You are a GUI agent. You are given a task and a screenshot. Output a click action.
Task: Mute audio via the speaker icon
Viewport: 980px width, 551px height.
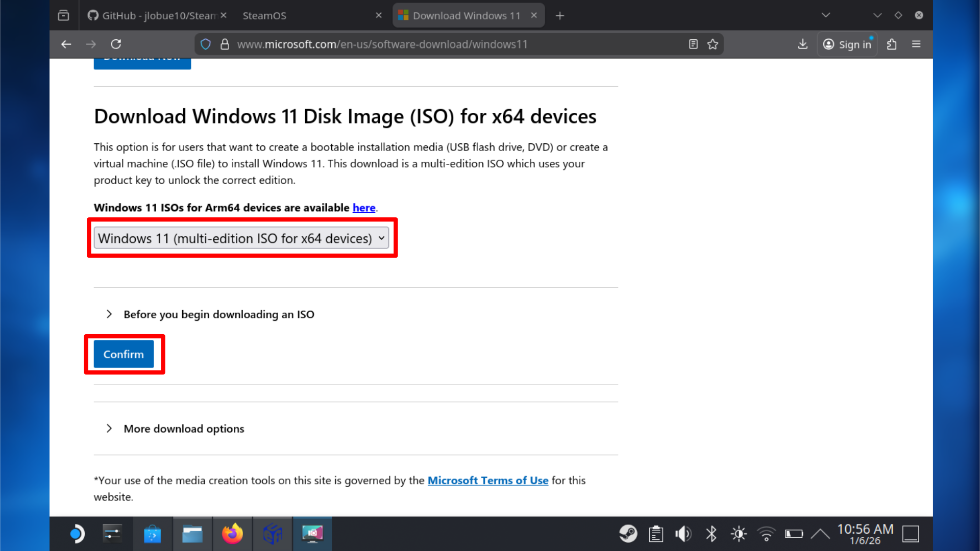point(683,534)
